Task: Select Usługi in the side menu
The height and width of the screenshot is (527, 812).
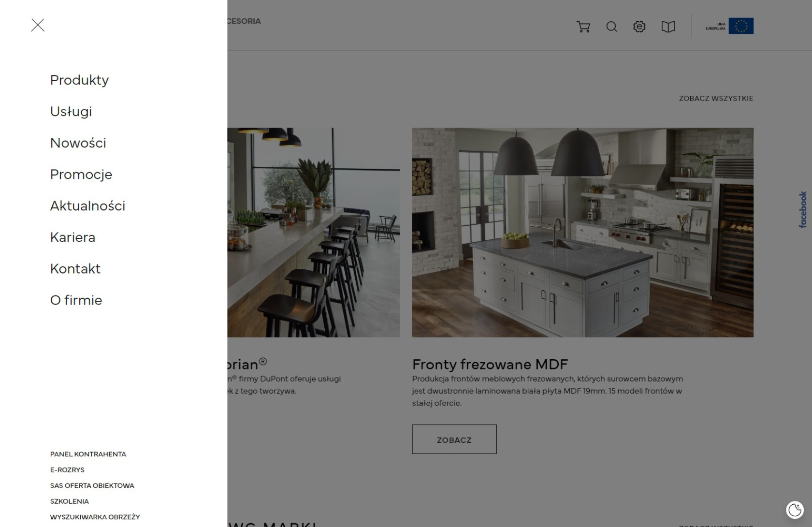Action: point(71,111)
